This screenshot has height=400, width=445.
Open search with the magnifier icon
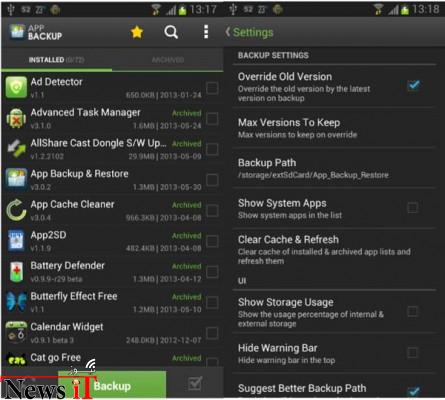click(x=171, y=32)
